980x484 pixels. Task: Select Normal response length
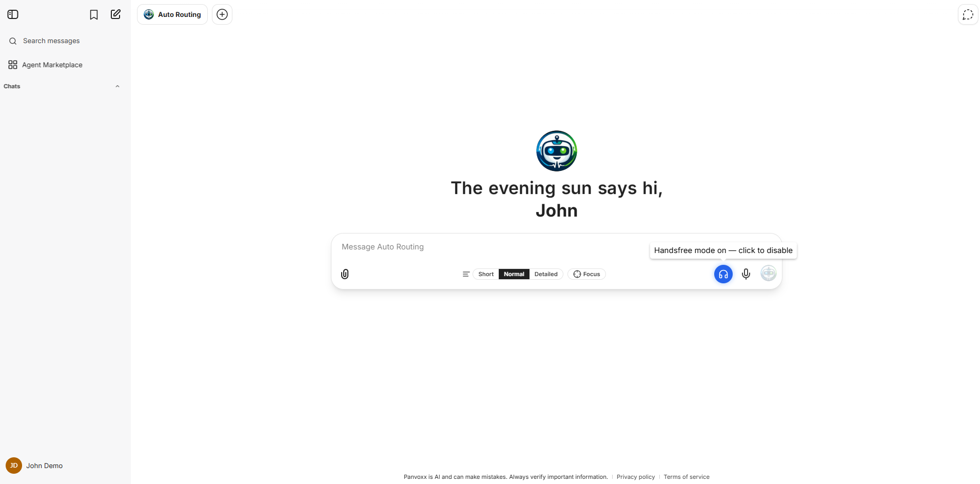click(x=514, y=274)
